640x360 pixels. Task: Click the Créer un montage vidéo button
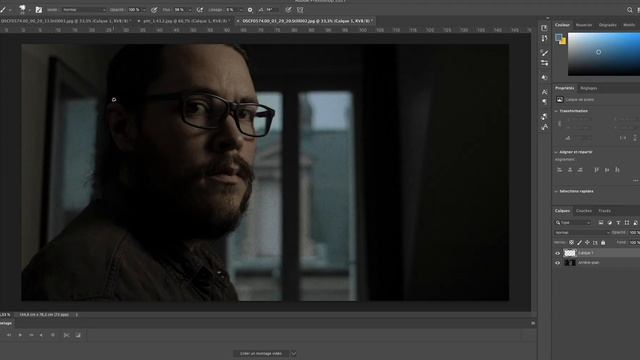(261, 353)
